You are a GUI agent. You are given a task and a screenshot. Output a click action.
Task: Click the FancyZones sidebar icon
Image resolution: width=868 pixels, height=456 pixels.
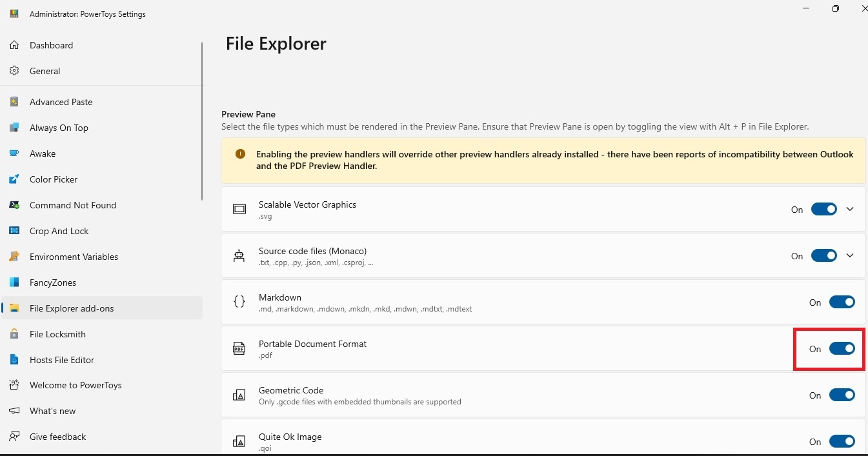(14, 283)
